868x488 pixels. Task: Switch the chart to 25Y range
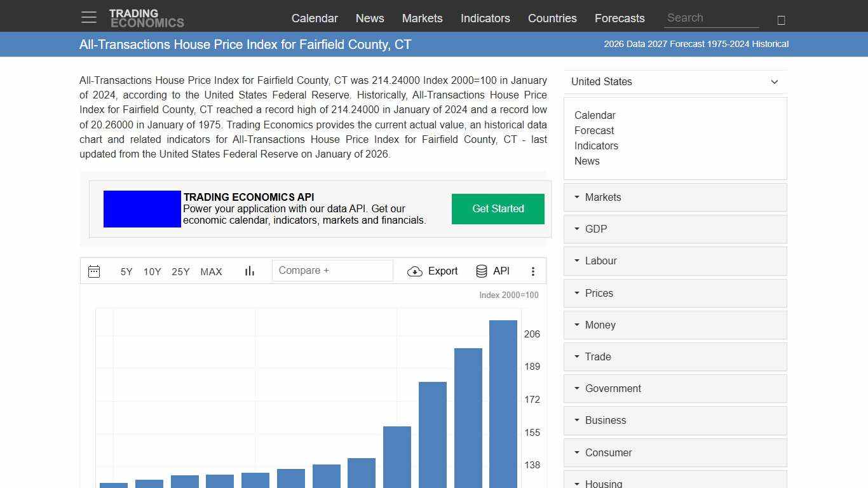point(180,271)
